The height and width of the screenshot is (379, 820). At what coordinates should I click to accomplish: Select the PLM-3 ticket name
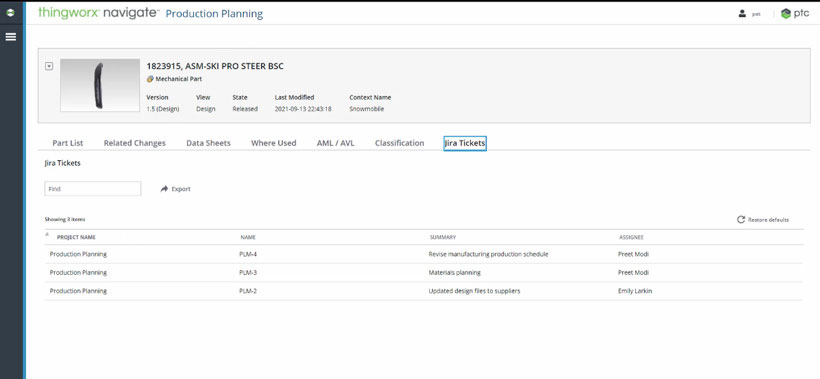pyautogui.click(x=248, y=273)
